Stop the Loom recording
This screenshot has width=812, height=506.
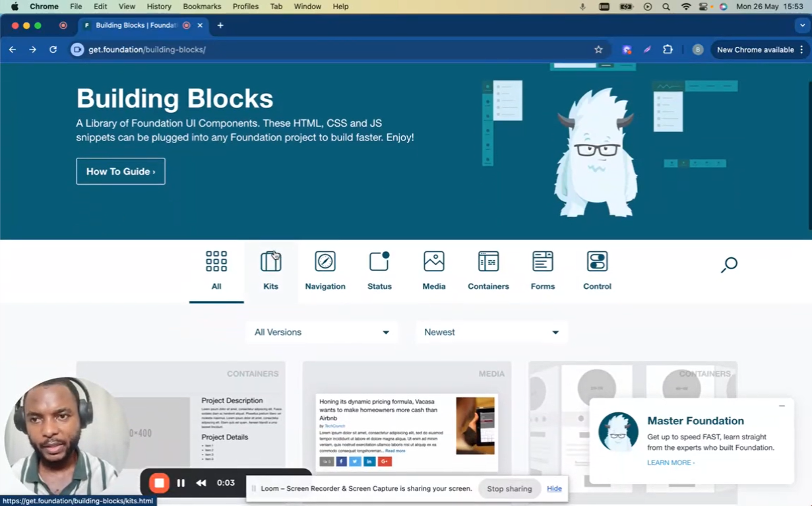159,483
